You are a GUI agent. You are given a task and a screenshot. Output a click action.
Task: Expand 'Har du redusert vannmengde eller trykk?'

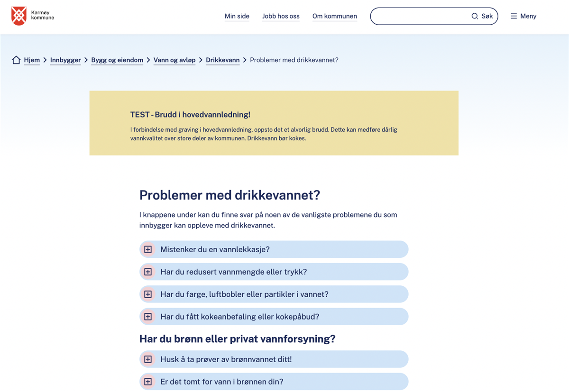233,272
